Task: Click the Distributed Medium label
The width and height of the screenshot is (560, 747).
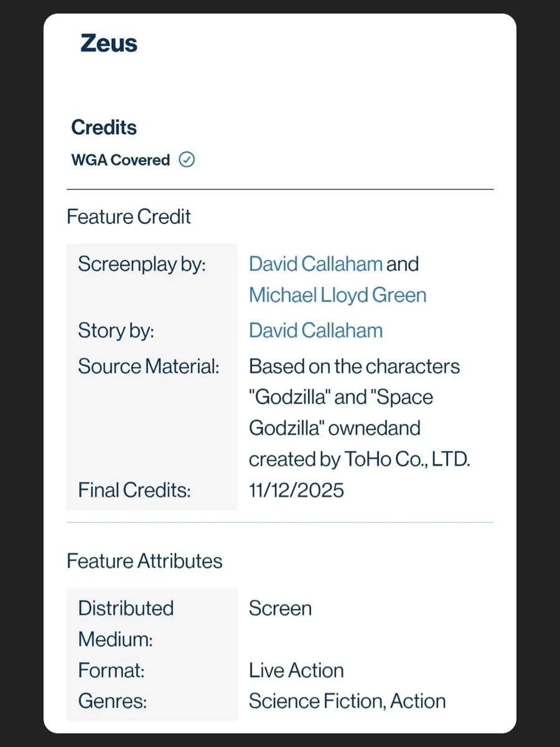Action: [126, 623]
